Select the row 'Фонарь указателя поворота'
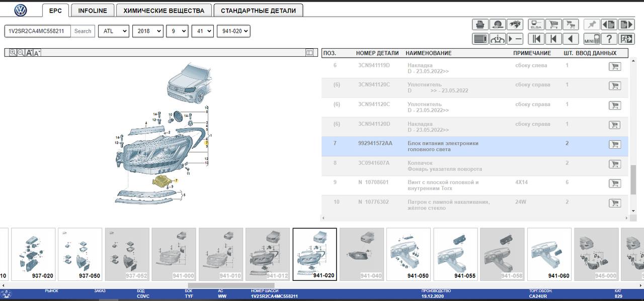 coord(474,166)
